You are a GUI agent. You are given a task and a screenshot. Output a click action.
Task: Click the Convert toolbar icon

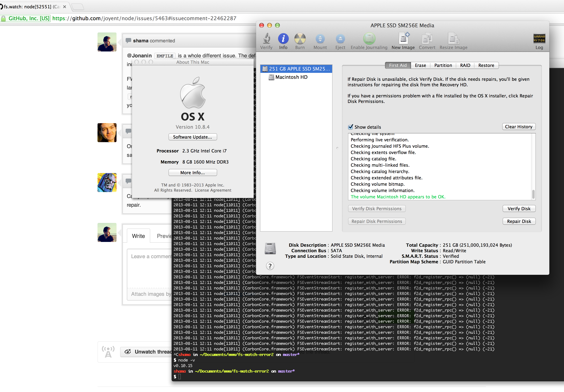pos(427,41)
